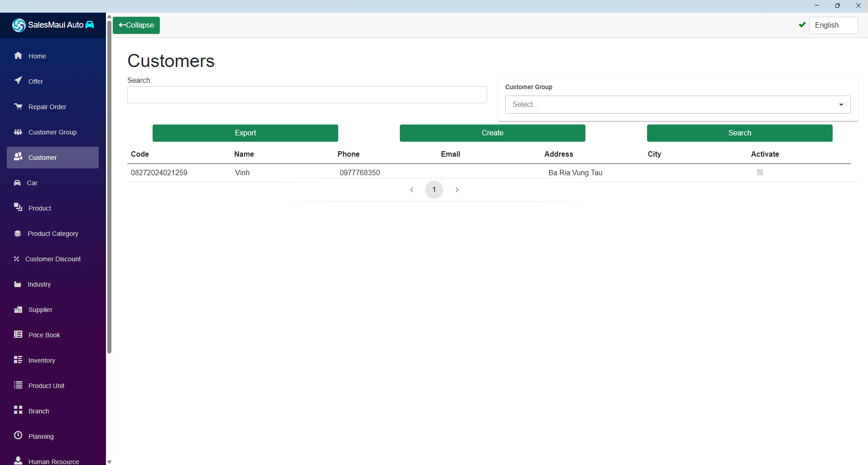Click the Product boxes icon

coord(18,207)
